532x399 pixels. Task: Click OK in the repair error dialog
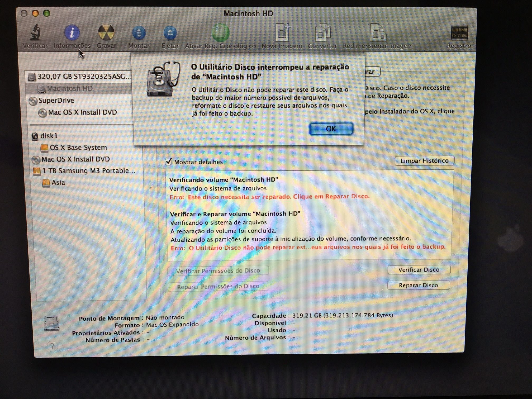pyautogui.click(x=331, y=129)
